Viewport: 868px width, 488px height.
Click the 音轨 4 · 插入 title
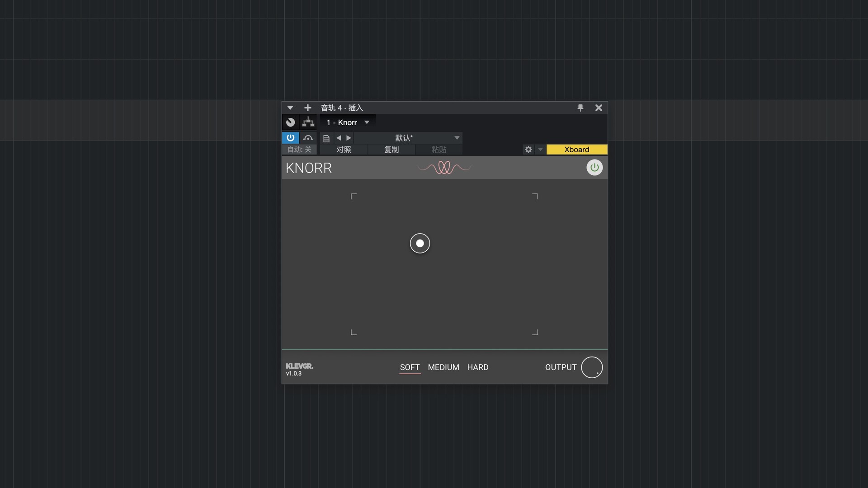342,108
